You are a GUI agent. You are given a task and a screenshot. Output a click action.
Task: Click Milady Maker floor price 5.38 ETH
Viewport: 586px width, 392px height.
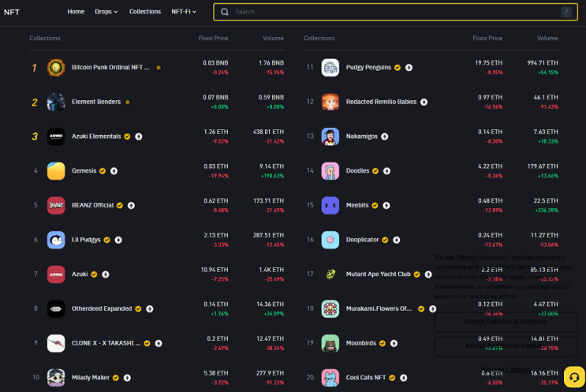(215, 373)
